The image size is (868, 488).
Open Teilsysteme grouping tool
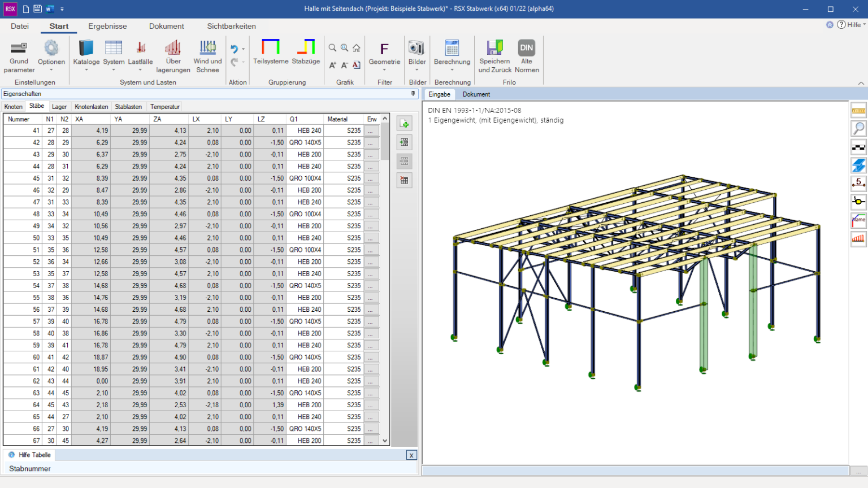click(271, 48)
